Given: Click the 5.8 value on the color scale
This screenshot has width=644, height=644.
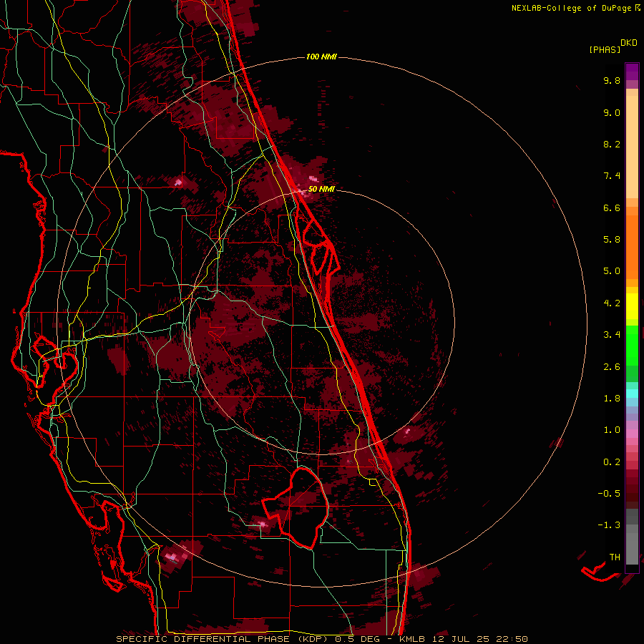Looking at the screenshot, I should [x=612, y=240].
